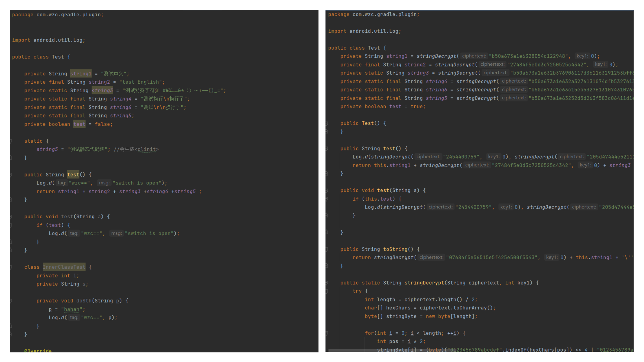The width and height of the screenshot is (644, 362).
Task: Fold the doSth(String p) method
Action: pos(11,301)
